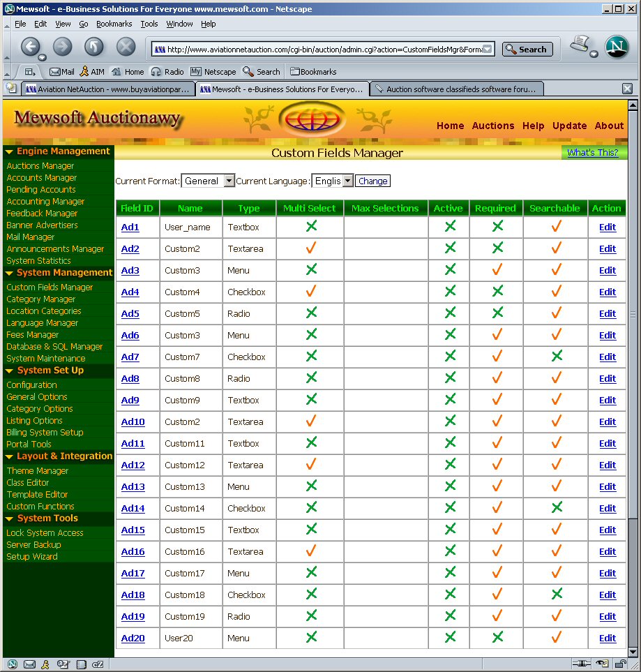Open Mail from the personal toolbar
641x672 pixels.
click(61, 72)
